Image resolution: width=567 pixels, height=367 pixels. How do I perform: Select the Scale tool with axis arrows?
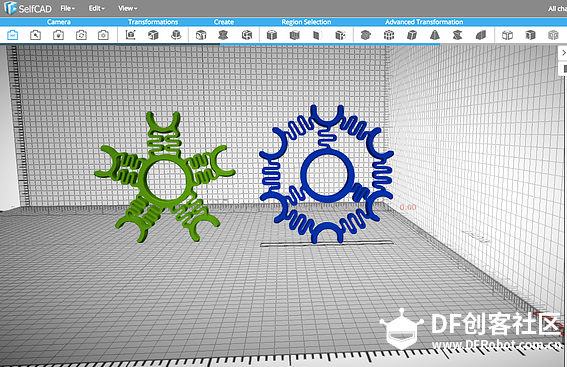130,35
